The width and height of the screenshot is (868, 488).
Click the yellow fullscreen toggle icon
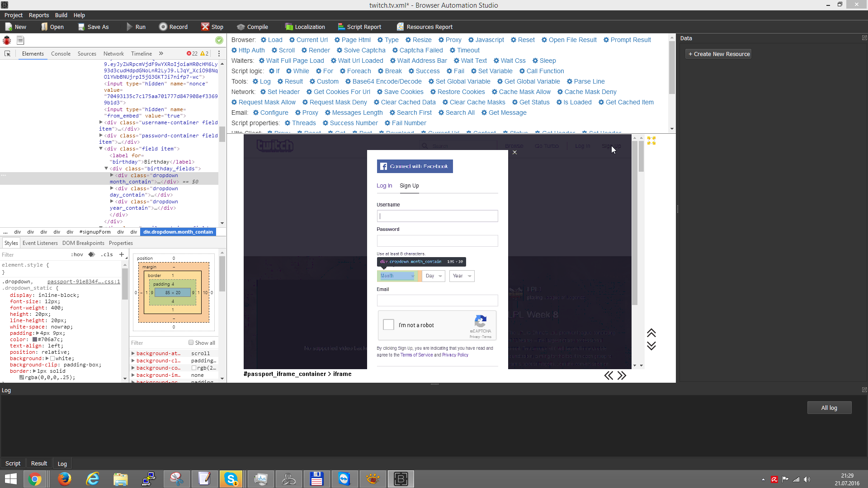pyautogui.click(x=651, y=141)
